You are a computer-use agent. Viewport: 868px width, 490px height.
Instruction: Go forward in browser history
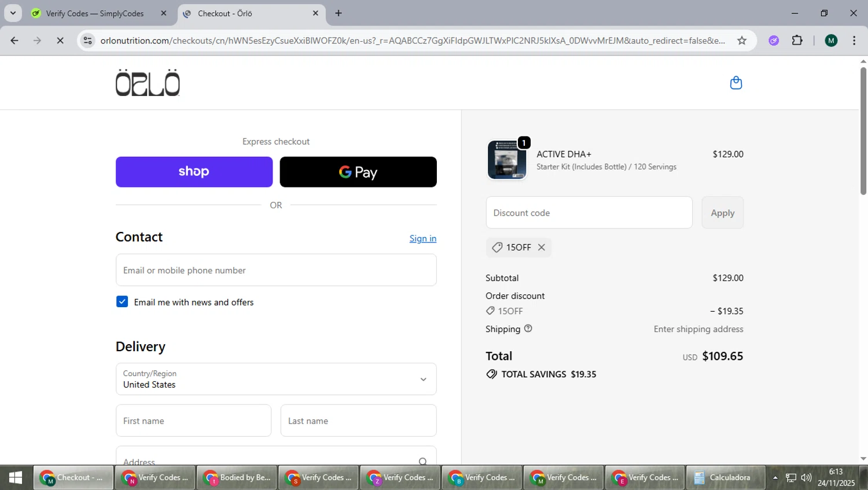click(37, 40)
